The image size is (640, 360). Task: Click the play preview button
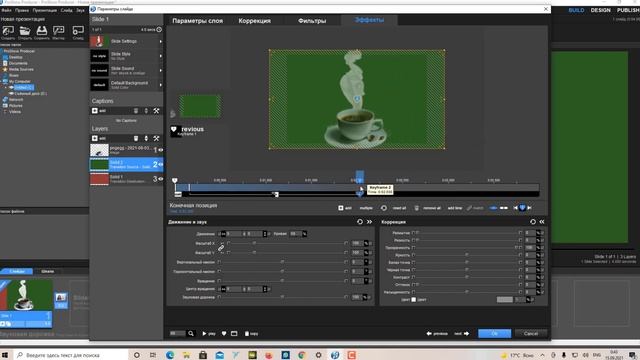(209, 333)
